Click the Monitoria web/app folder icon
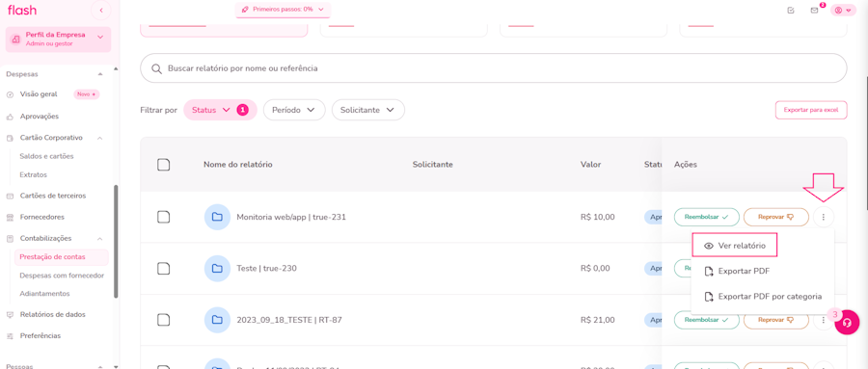Viewport: 868px width, 369px height. point(217,217)
